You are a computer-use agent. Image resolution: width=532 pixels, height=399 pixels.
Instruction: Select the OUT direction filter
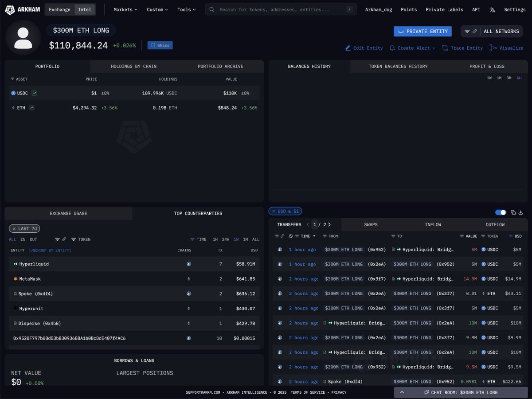click(x=34, y=239)
